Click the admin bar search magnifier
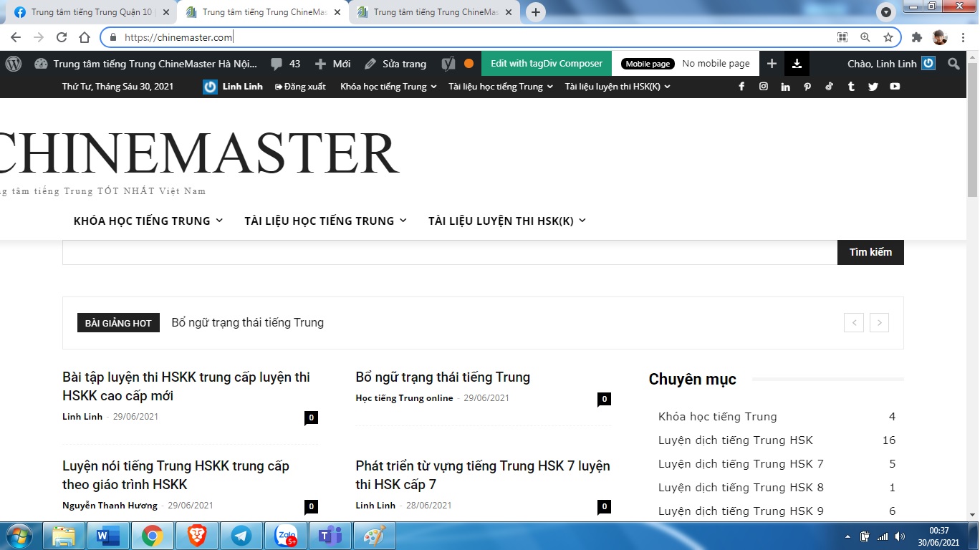 [953, 64]
